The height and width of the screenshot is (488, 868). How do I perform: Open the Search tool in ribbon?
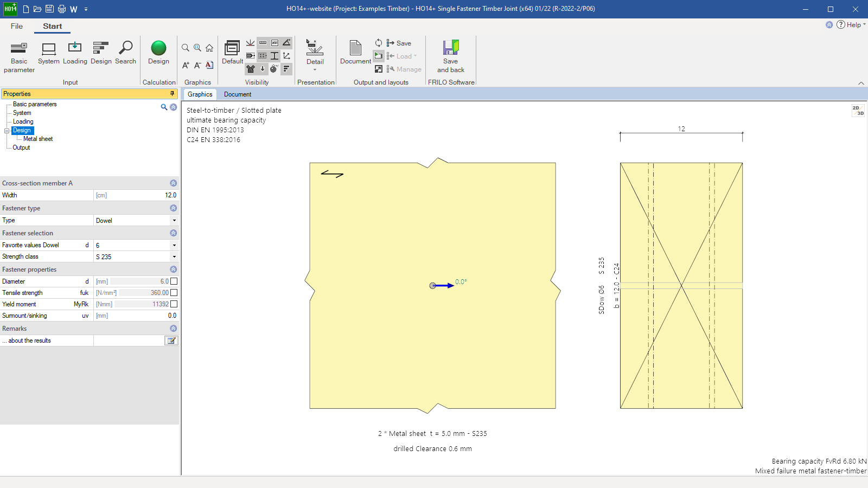(125, 53)
